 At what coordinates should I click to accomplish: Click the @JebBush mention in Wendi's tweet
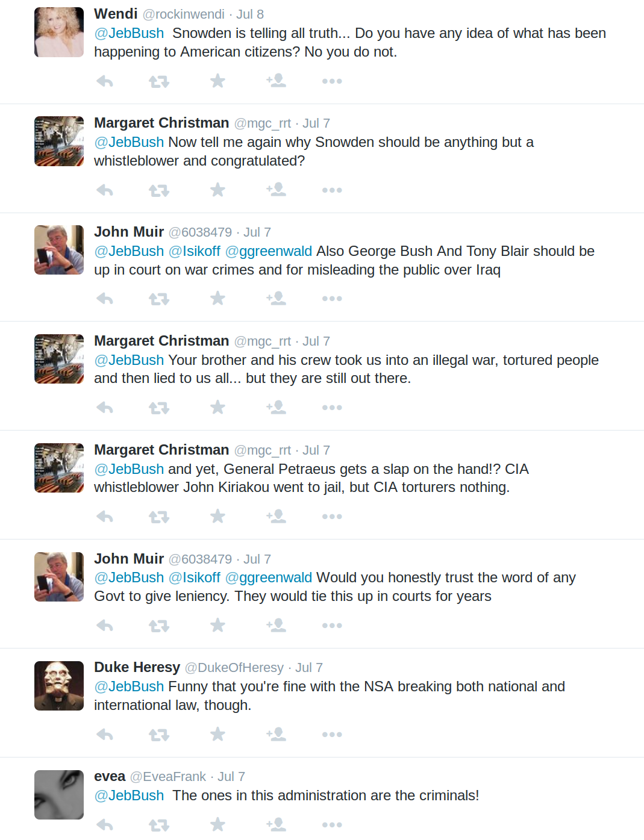[x=129, y=33]
